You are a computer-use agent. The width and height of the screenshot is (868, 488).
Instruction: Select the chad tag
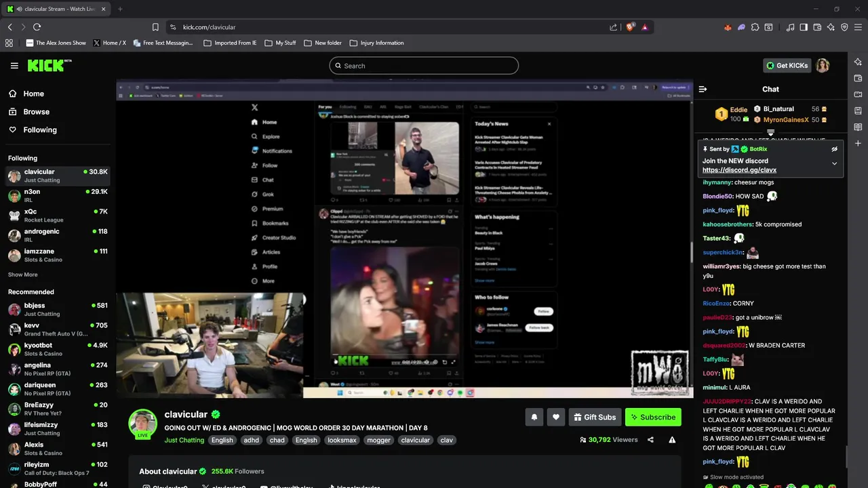pyautogui.click(x=277, y=440)
